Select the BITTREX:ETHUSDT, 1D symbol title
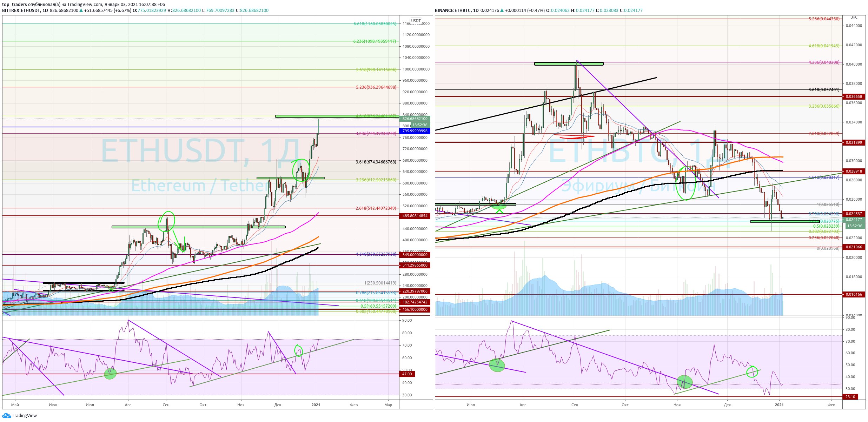This screenshot has height=422, width=868. click(x=25, y=11)
